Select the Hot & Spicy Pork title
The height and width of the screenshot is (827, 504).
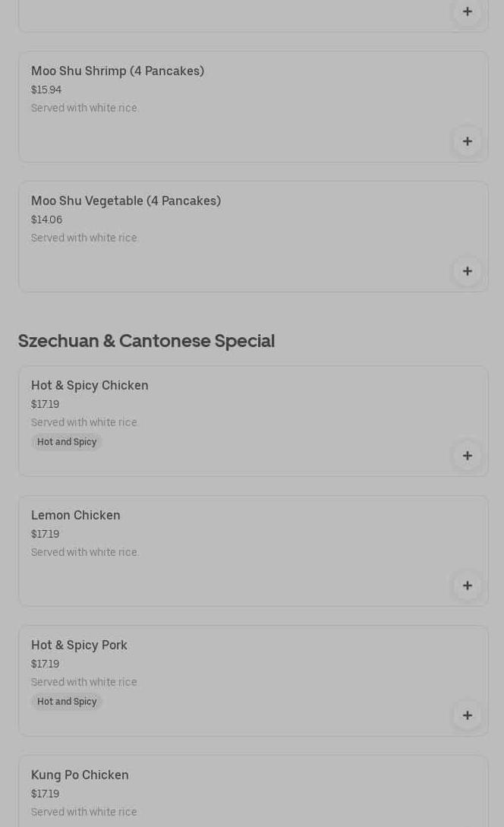79,646
